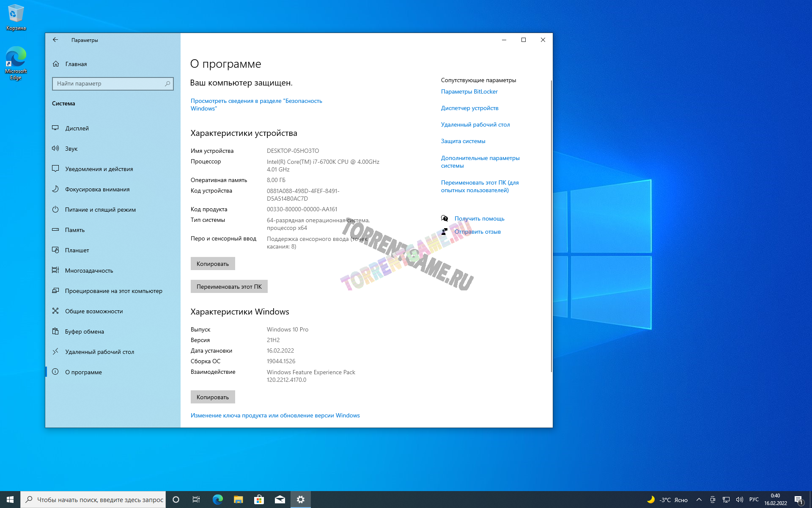This screenshot has width=812, height=508.
Task: Open Диспетчер устройств link
Action: point(469,108)
